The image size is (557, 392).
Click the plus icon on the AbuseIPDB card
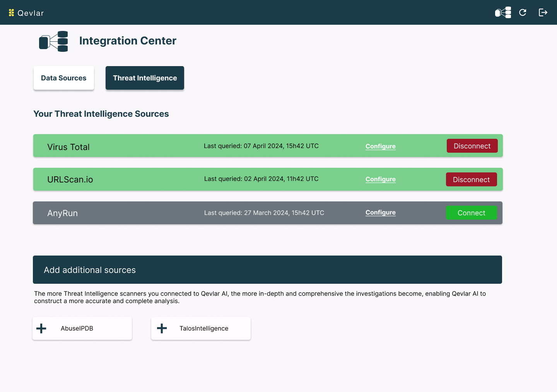coord(41,328)
